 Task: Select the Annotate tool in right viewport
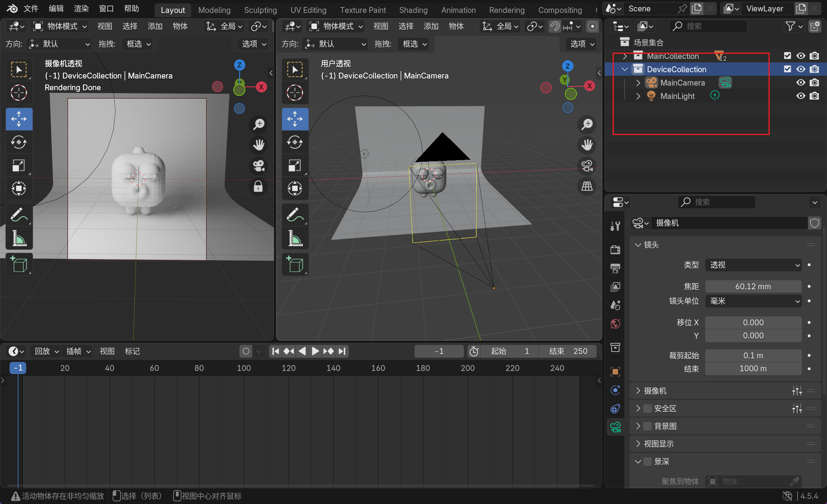pyautogui.click(x=295, y=215)
